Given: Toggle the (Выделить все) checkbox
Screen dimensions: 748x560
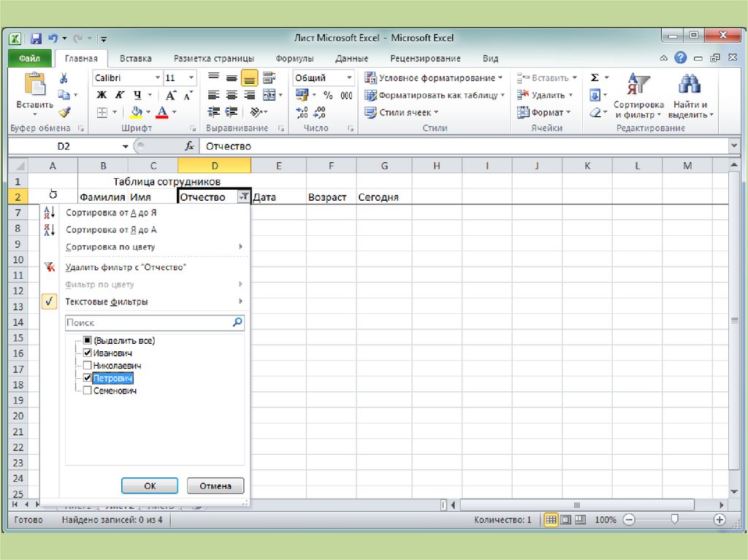Looking at the screenshot, I should point(88,340).
